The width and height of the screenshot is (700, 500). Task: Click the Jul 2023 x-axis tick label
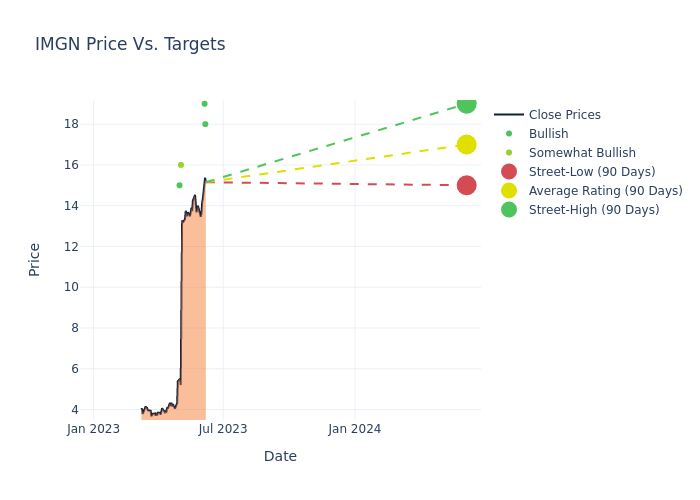[x=223, y=429]
